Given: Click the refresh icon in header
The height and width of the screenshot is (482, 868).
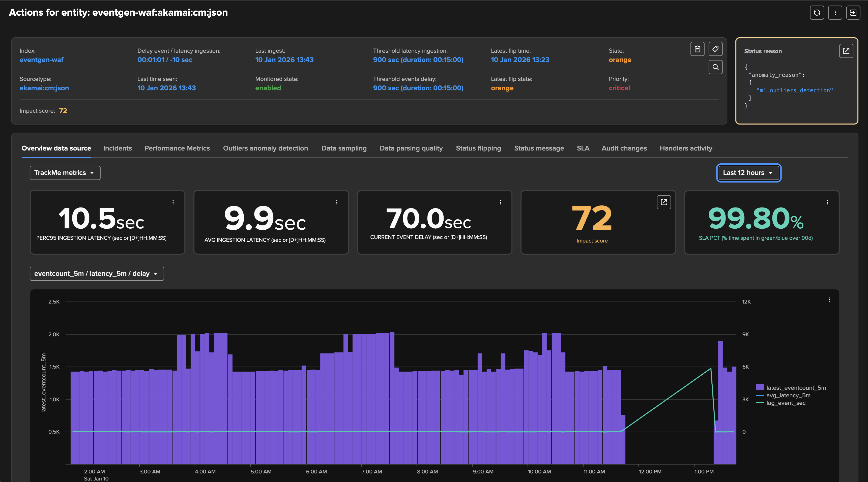Looking at the screenshot, I should [817, 13].
